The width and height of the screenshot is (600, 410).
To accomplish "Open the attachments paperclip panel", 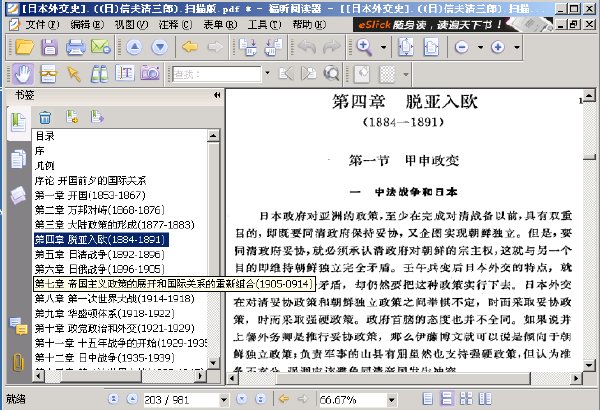I will (x=18, y=362).
